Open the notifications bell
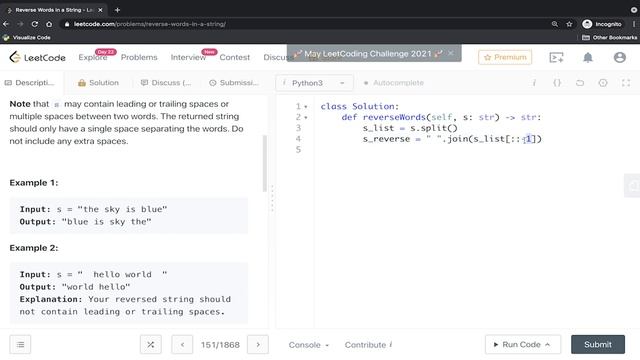Screen dimensions: 640x360 point(588,58)
